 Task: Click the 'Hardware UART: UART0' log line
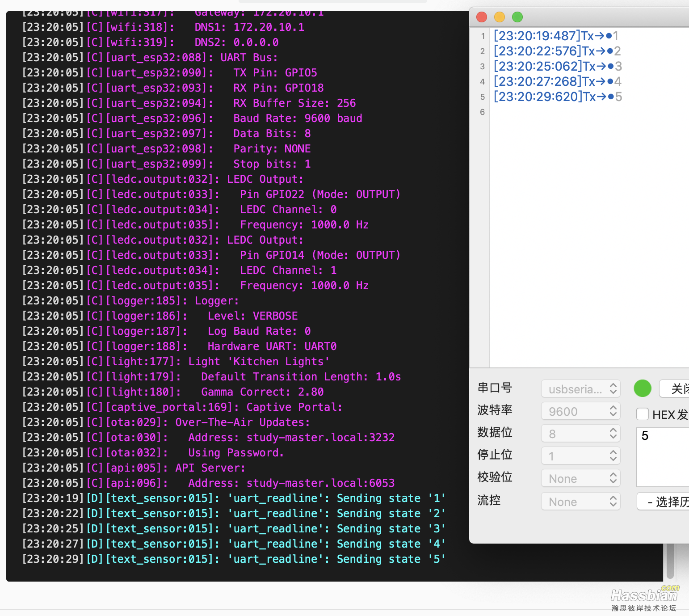coord(179,346)
